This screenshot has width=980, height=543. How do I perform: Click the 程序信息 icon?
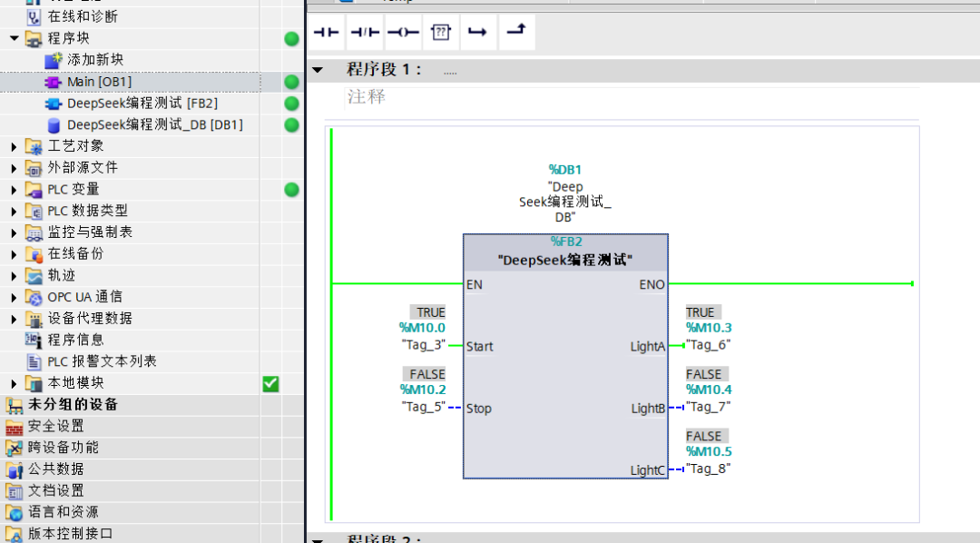pyautogui.click(x=34, y=340)
